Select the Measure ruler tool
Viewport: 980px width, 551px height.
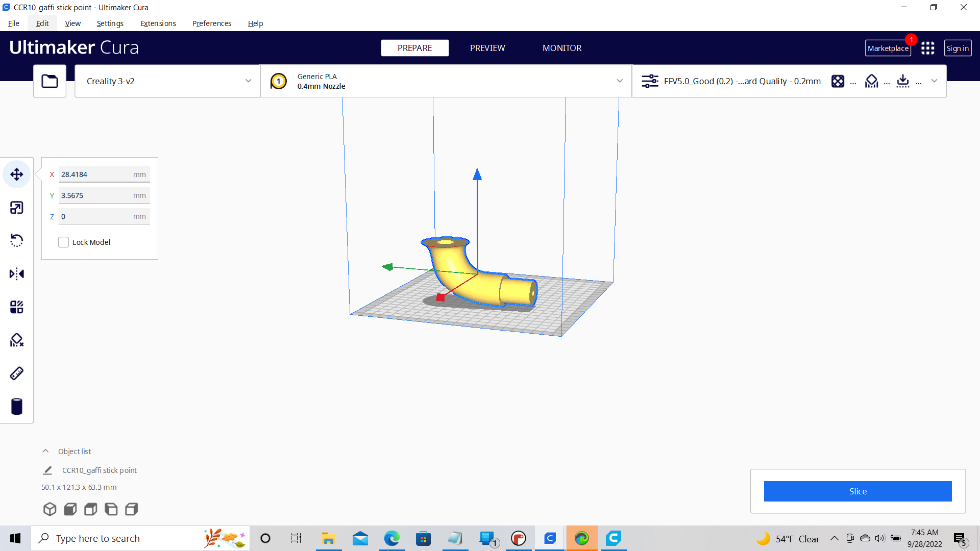[17, 373]
